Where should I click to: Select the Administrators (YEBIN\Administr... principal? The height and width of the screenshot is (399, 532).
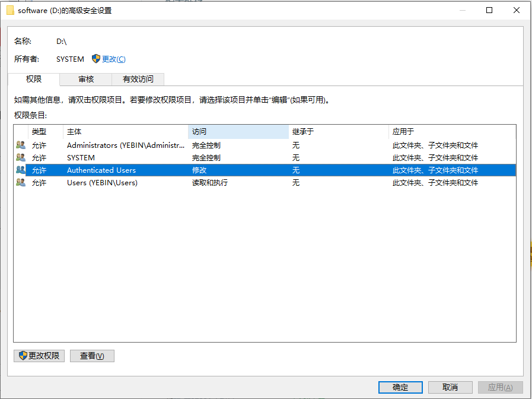[x=126, y=145]
